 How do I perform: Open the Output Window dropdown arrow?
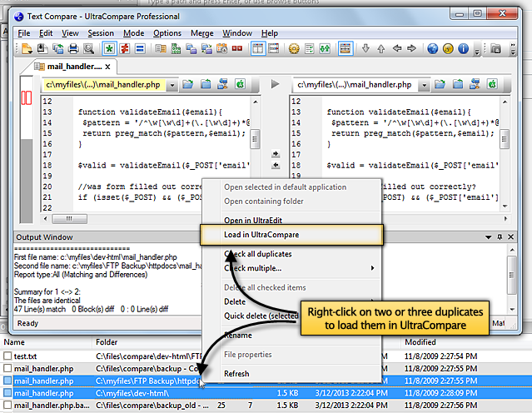(x=488, y=237)
